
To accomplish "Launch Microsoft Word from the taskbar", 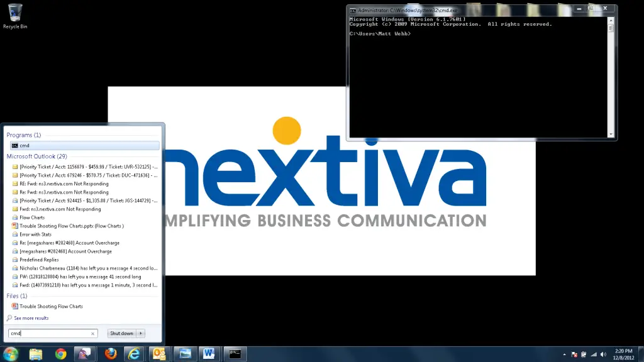I will [x=209, y=354].
